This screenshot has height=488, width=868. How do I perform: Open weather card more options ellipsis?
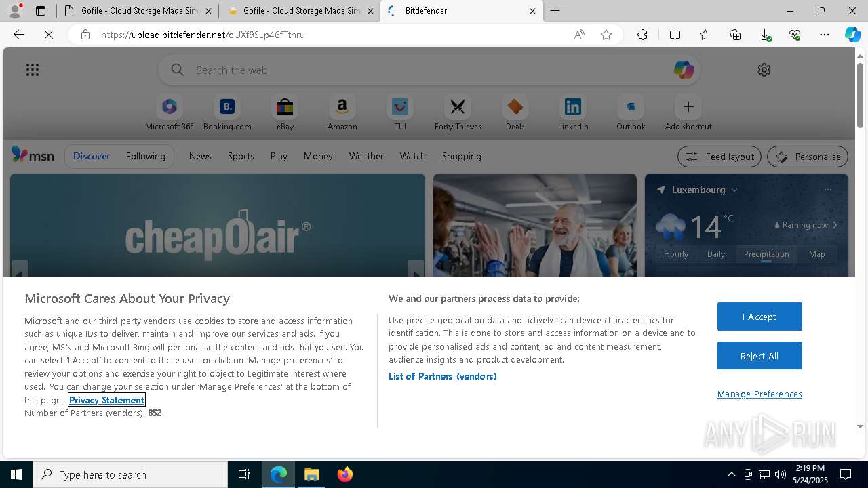tap(828, 190)
